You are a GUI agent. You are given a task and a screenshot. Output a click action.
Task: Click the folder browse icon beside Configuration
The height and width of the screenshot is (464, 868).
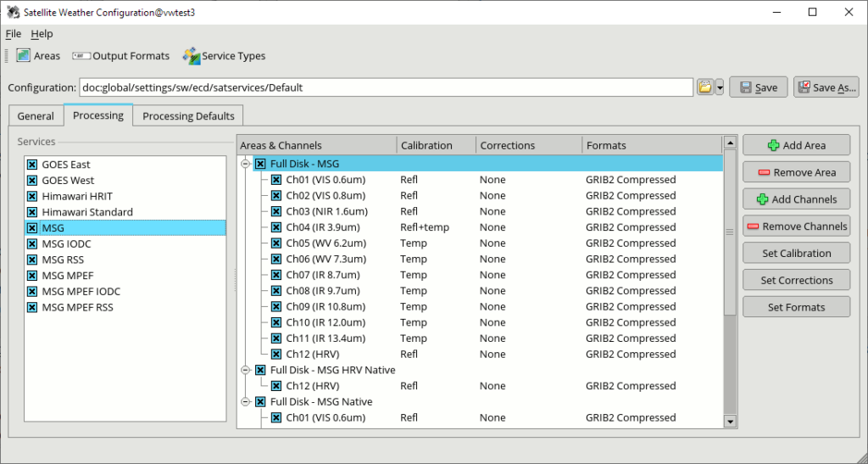point(704,87)
